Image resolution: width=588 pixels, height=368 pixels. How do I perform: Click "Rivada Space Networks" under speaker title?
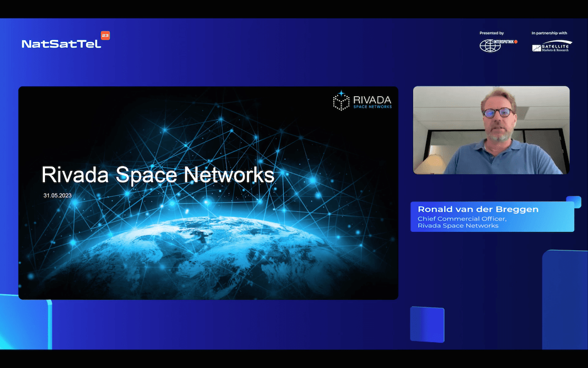pyautogui.click(x=458, y=226)
